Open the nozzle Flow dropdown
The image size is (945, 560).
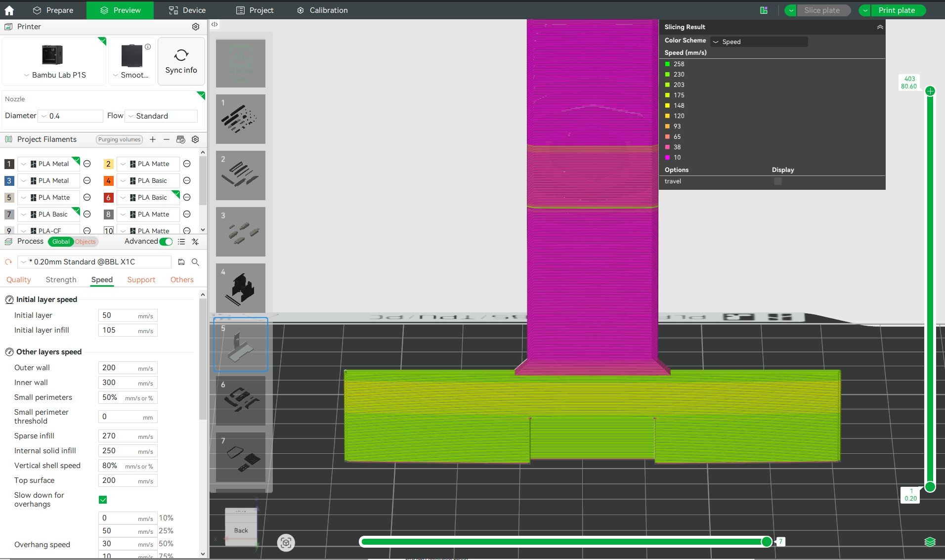[x=161, y=116]
